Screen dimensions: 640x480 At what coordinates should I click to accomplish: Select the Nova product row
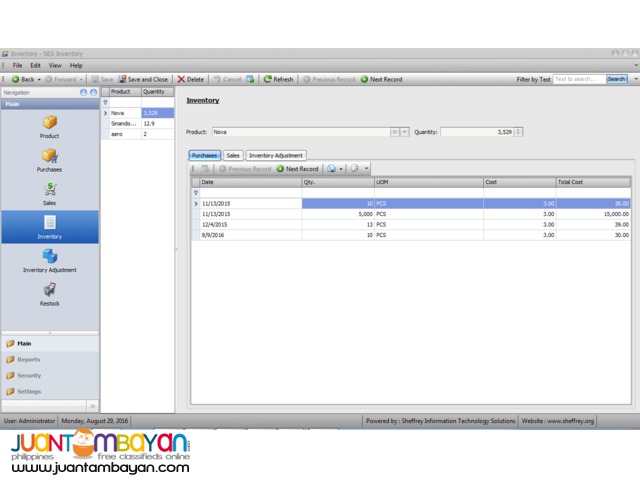click(138, 113)
